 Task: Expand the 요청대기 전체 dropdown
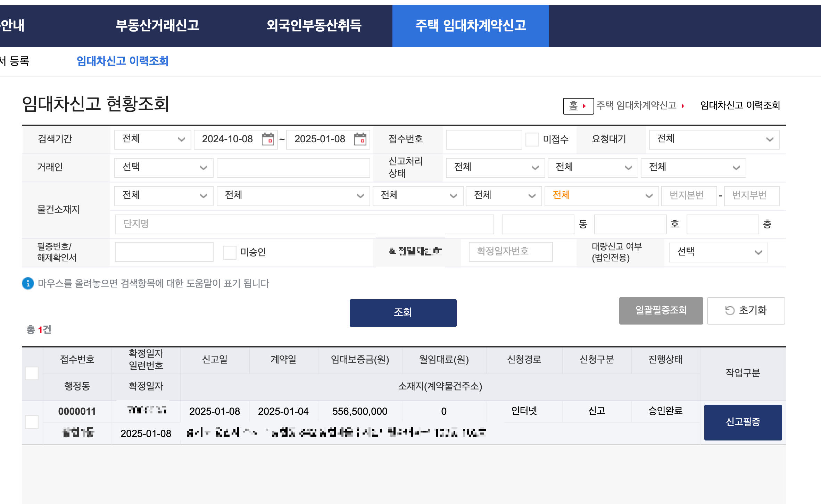coord(714,139)
